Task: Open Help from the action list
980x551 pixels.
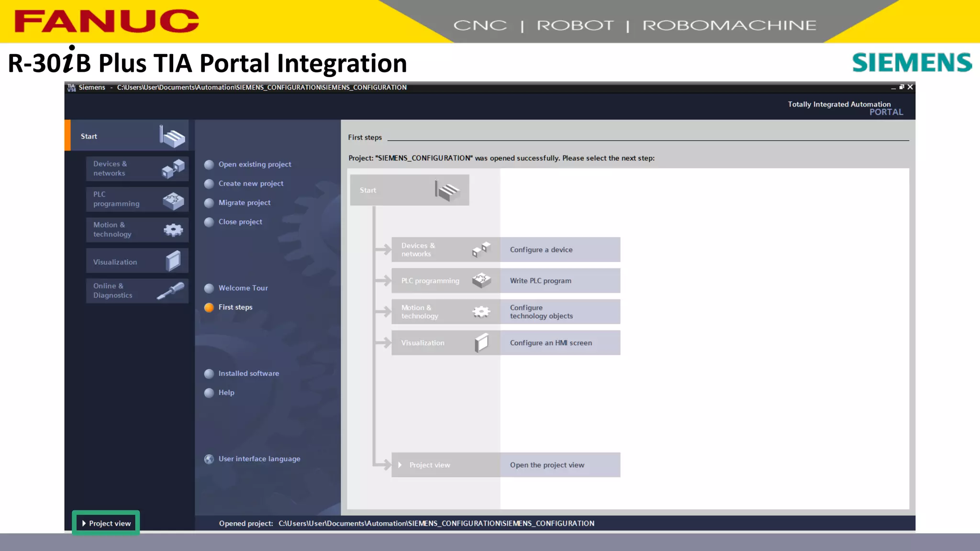Action: coord(226,393)
